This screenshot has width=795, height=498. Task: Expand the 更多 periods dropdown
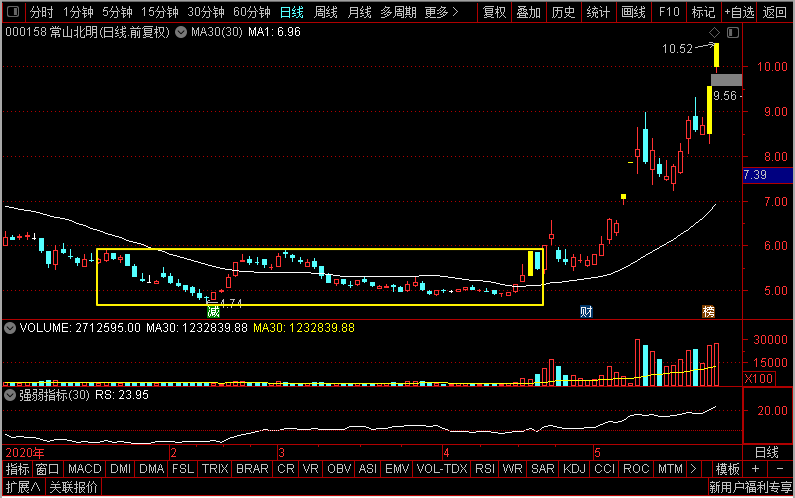[441, 13]
